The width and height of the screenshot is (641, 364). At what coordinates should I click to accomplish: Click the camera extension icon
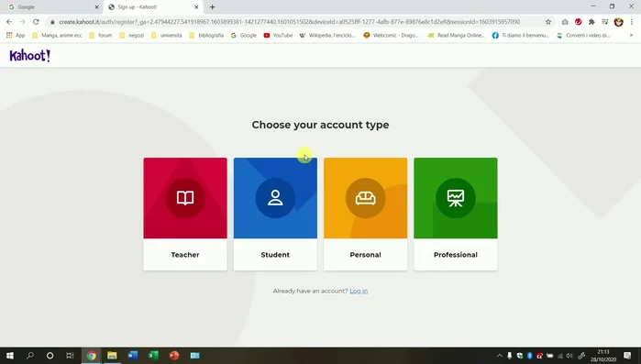click(x=565, y=22)
